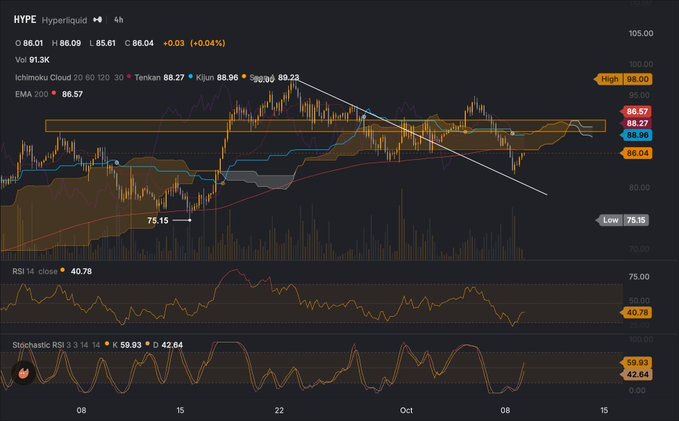Viewport: 679px width, 421px height.
Task: Open the Stochastic RSI indicator label
Action: [56, 345]
